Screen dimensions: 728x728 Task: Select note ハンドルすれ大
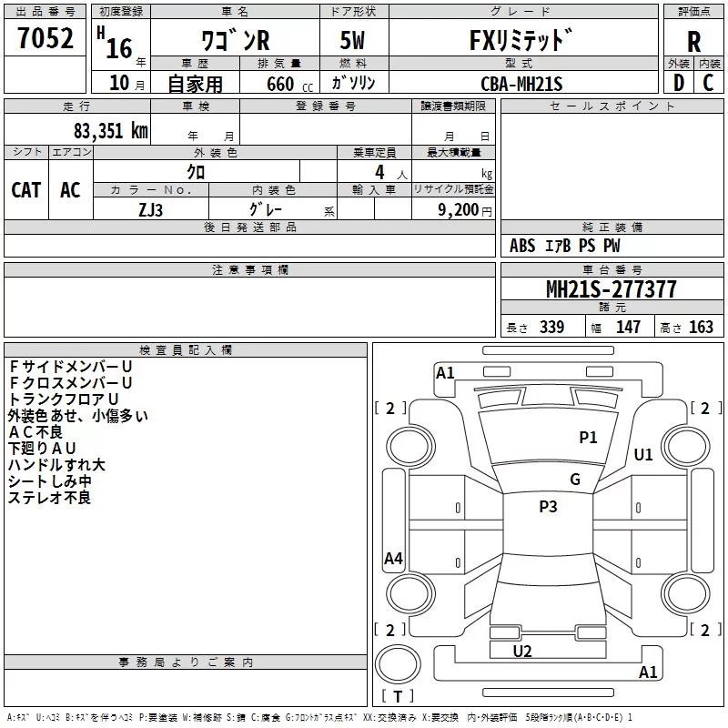pos(56,464)
